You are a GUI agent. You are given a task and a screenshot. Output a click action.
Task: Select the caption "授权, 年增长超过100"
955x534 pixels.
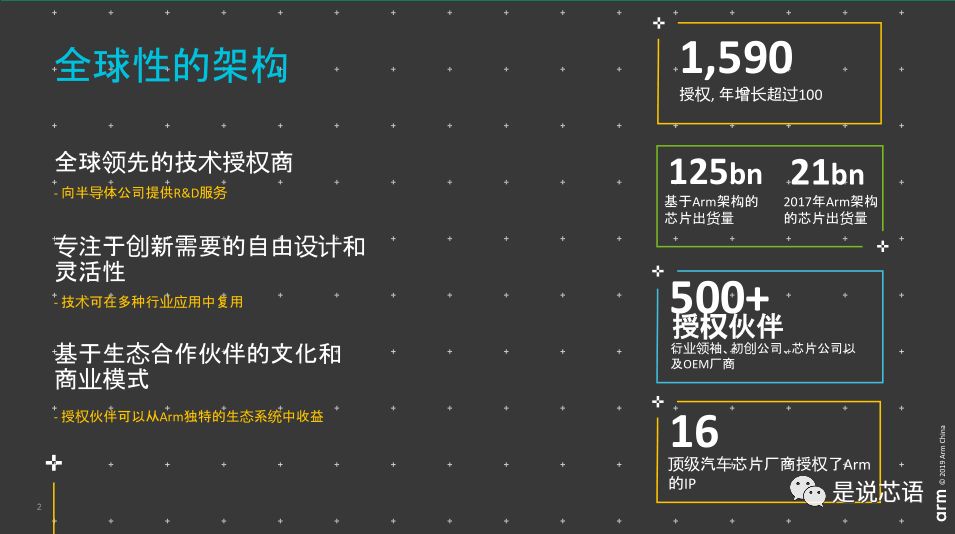coord(750,94)
